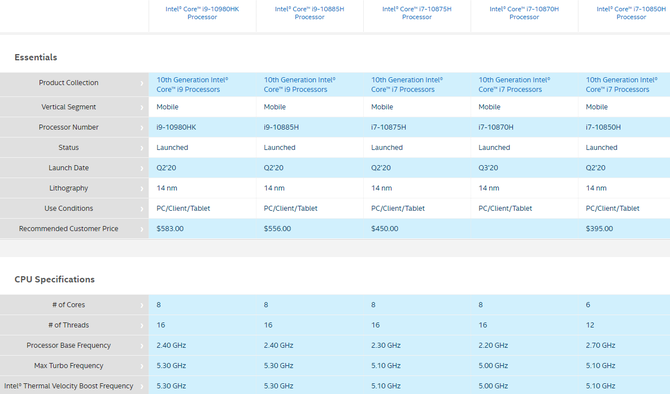This screenshot has width=670, height=394.
Task: Open i7-10875H's 10th Generation Core i7 collection link
Action: click(x=407, y=85)
